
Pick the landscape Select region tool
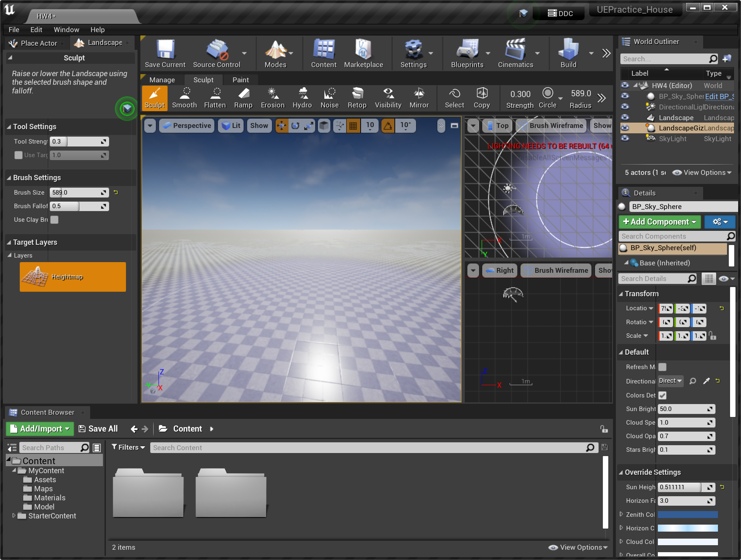[x=454, y=98]
